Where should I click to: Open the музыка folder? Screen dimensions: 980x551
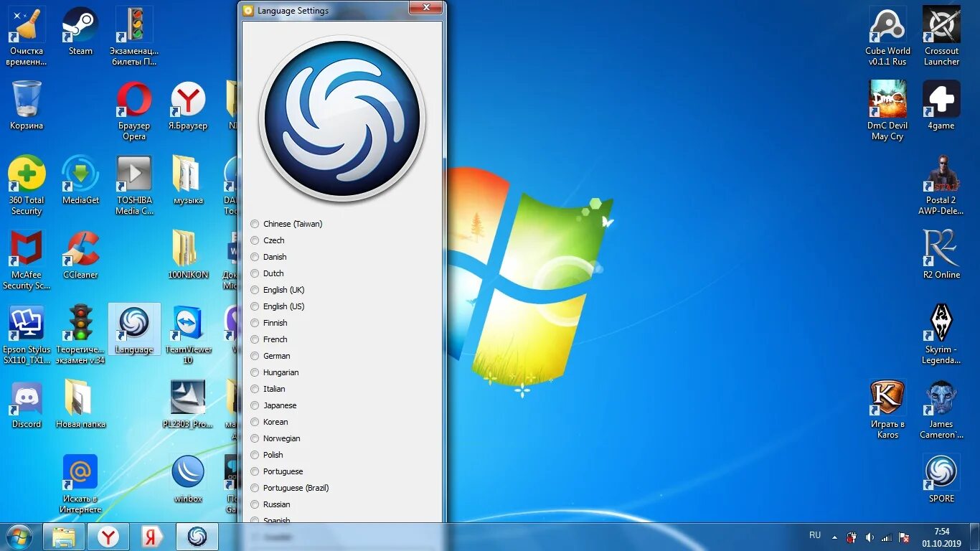pyautogui.click(x=188, y=180)
